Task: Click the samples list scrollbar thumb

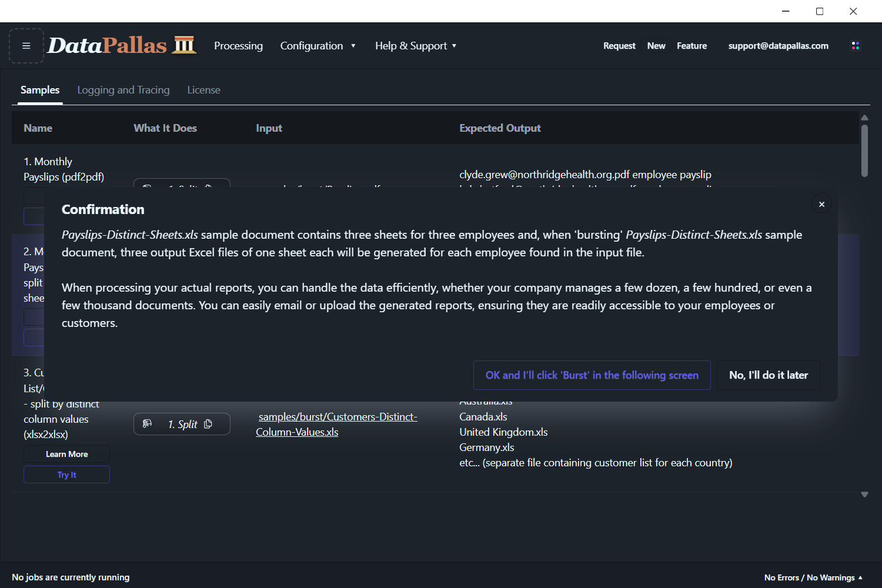Action: coord(864,150)
